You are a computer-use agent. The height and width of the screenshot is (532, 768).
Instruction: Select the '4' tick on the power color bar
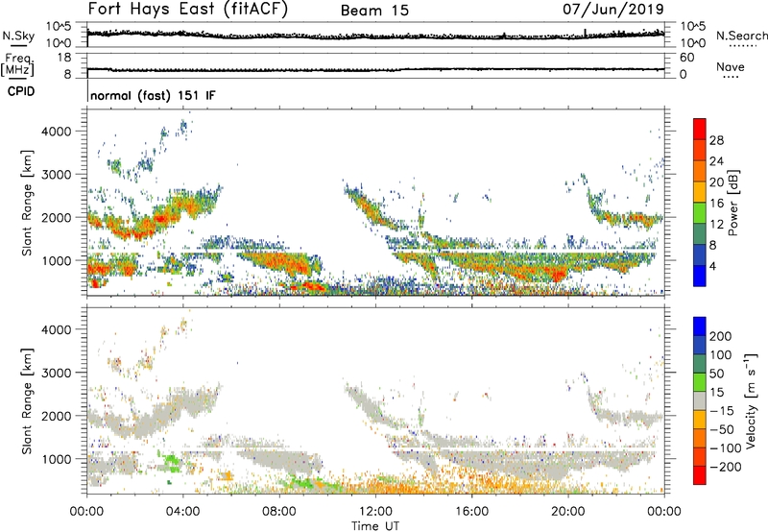point(712,266)
